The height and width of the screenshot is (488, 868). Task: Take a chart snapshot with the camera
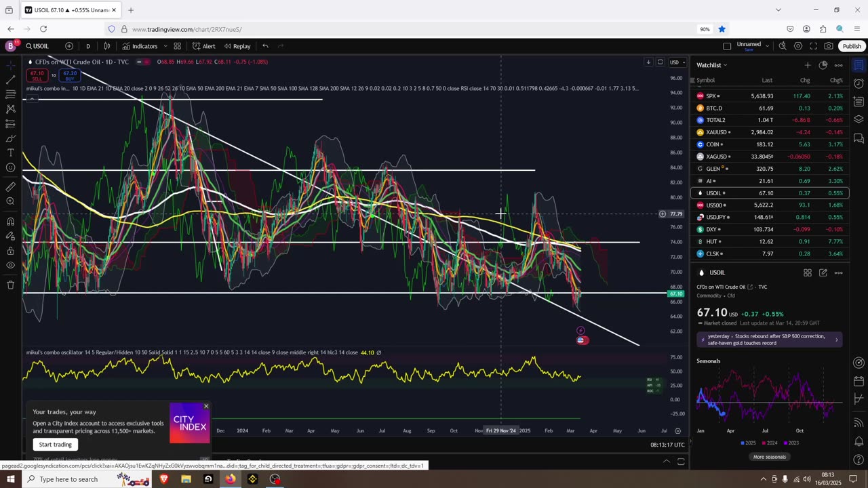pos(829,46)
